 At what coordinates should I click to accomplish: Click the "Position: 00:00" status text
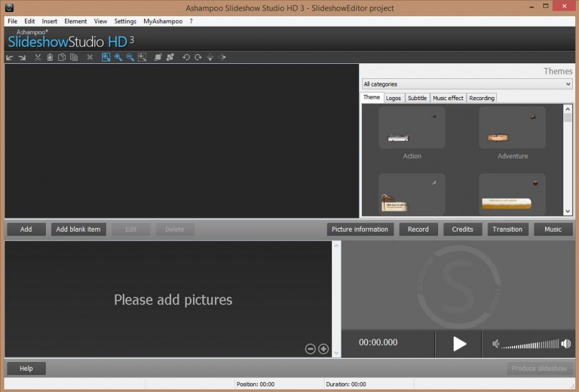click(x=256, y=384)
